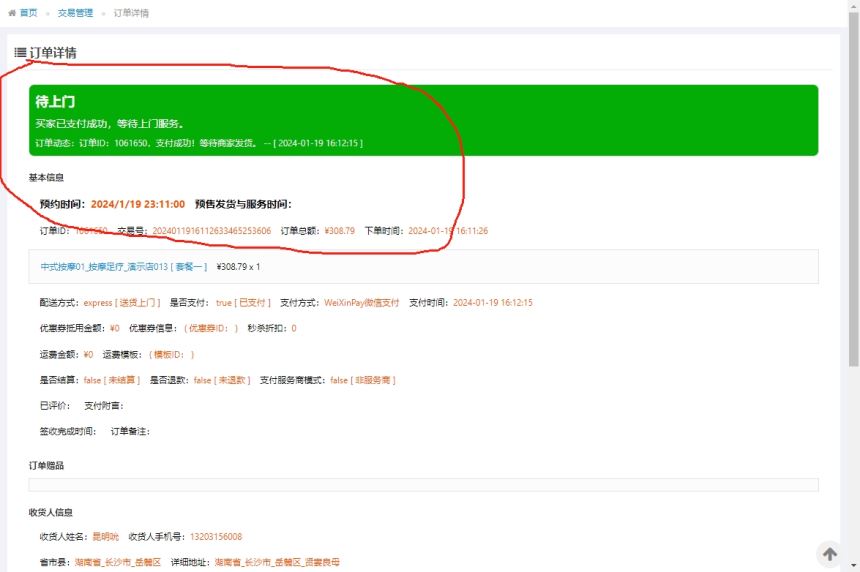Select appointment time 2024/1/19 23:11:00

point(138,204)
